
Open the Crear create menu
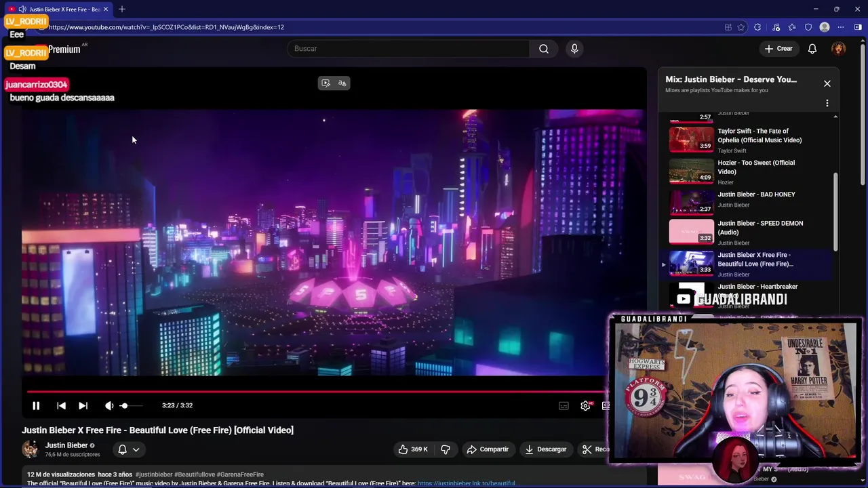(778, 49)
